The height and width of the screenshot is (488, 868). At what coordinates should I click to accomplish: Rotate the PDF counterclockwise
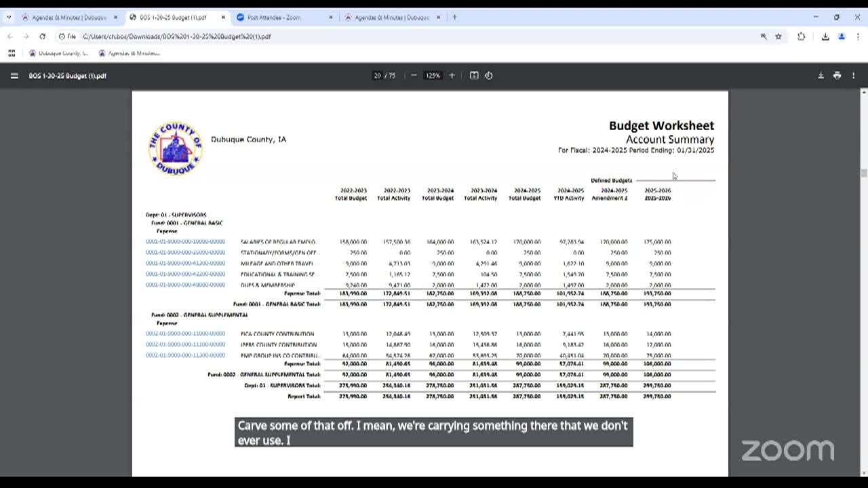(x=489, y=75)
